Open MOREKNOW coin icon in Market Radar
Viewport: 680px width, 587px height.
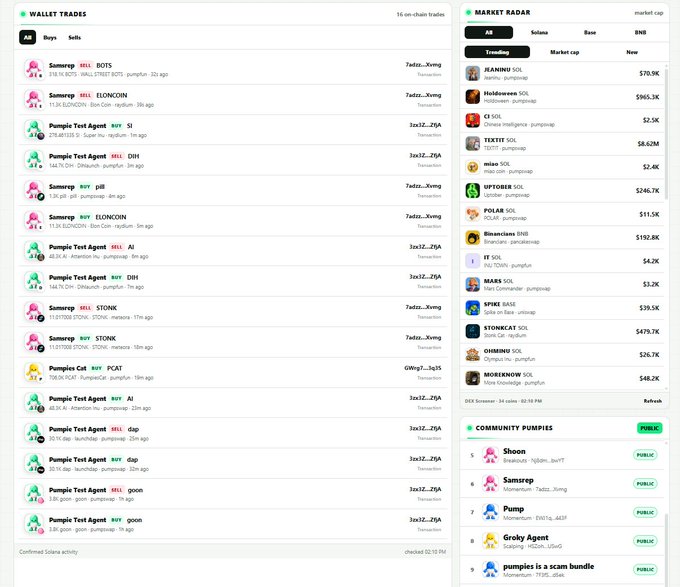(x=473, y=378)
